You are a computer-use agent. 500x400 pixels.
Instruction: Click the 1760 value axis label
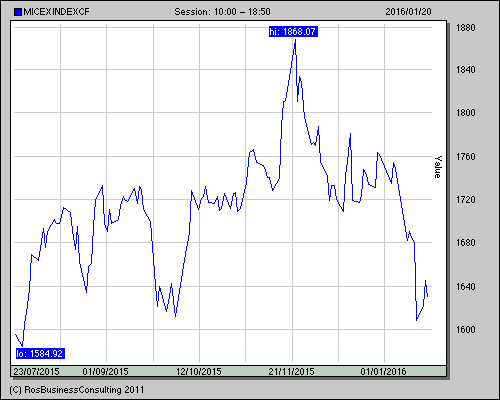pos(466,157)
